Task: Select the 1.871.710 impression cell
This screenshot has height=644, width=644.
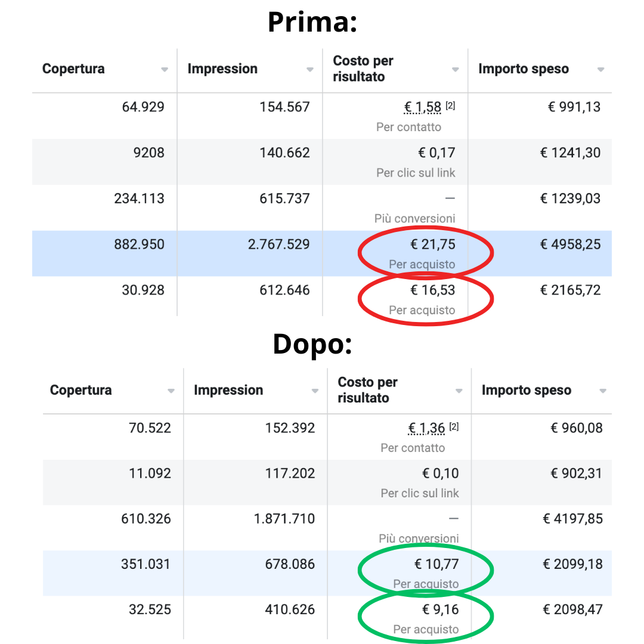Action: point(284,519)
